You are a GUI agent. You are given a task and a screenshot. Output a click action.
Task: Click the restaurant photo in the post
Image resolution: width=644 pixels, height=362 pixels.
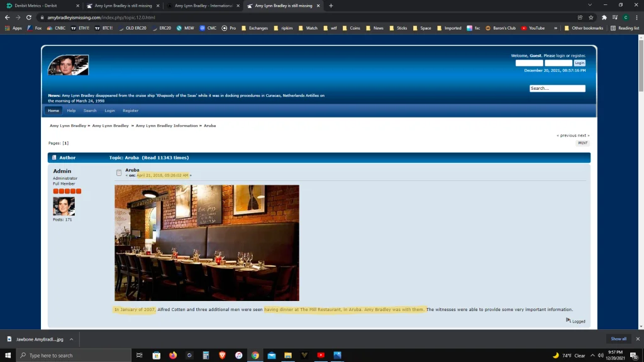pos(207,243)
